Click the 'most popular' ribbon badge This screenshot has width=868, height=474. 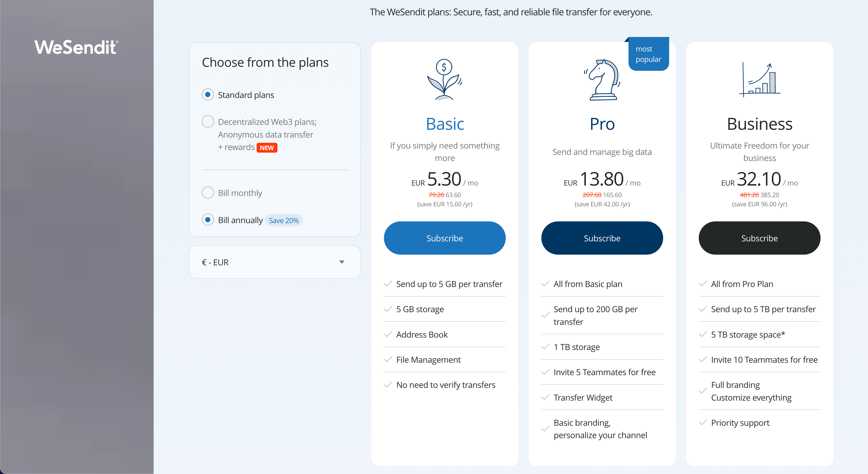pos(648,54)
